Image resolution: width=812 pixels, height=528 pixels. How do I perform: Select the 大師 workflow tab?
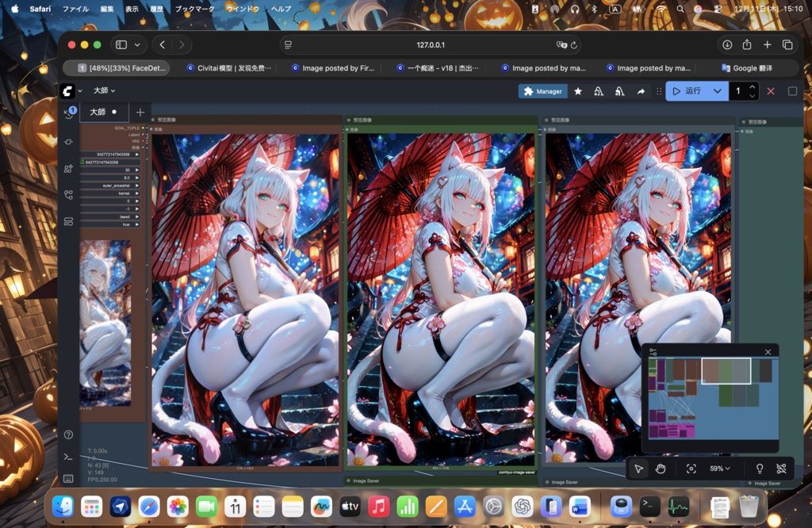[x=102, y=112]
